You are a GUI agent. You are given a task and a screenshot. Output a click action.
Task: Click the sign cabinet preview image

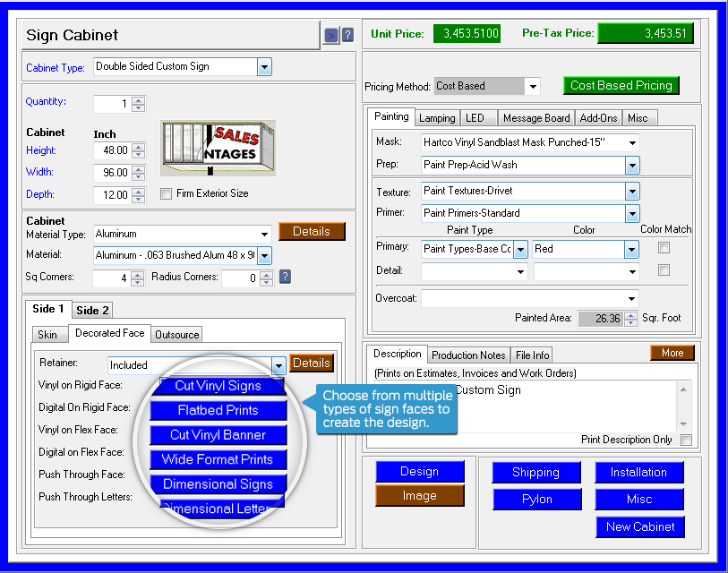pyautogui.click(x=218, y=148)
